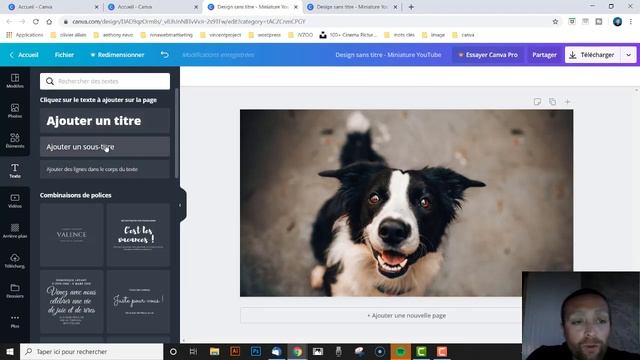
Task: Click the Cortana circle on the taskbar
Action: click(173, 351)
